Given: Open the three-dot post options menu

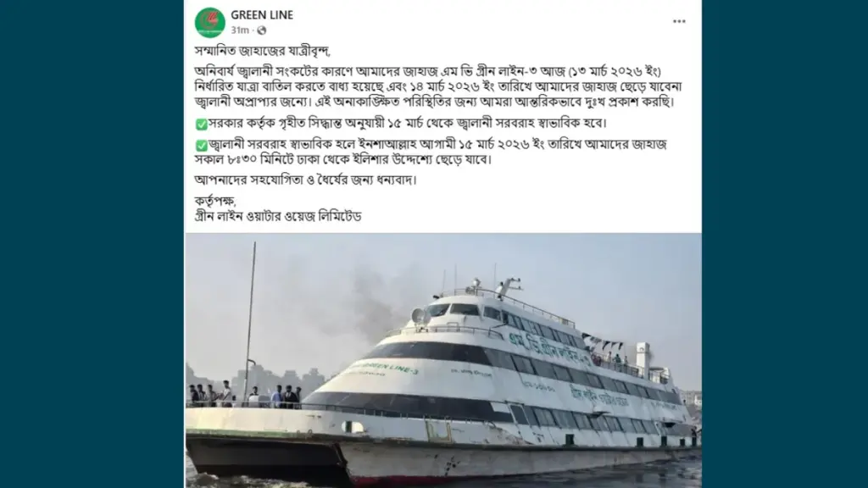Looking at the screenshot, I should click(x=679, y=21).
